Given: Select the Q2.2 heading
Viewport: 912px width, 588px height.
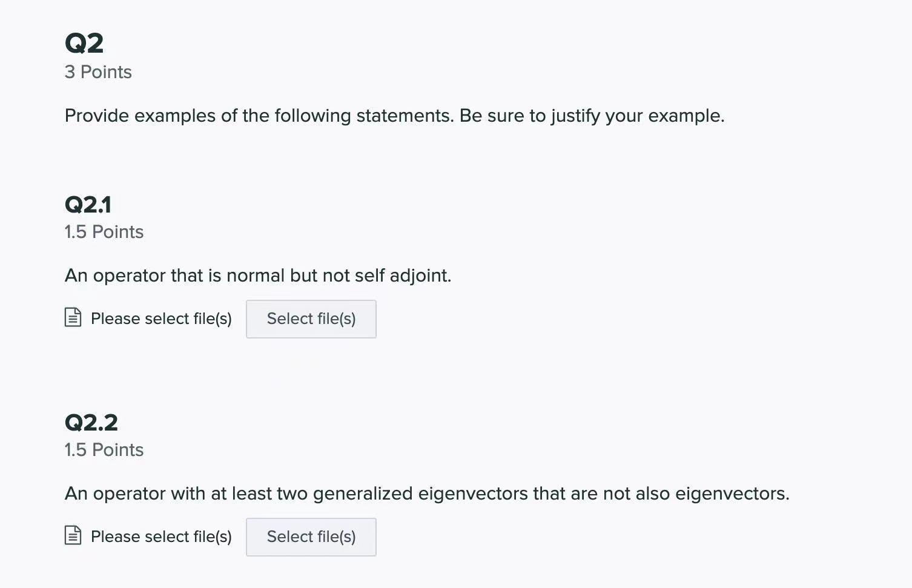Looking at the screenshot, I should pos(91,422).
